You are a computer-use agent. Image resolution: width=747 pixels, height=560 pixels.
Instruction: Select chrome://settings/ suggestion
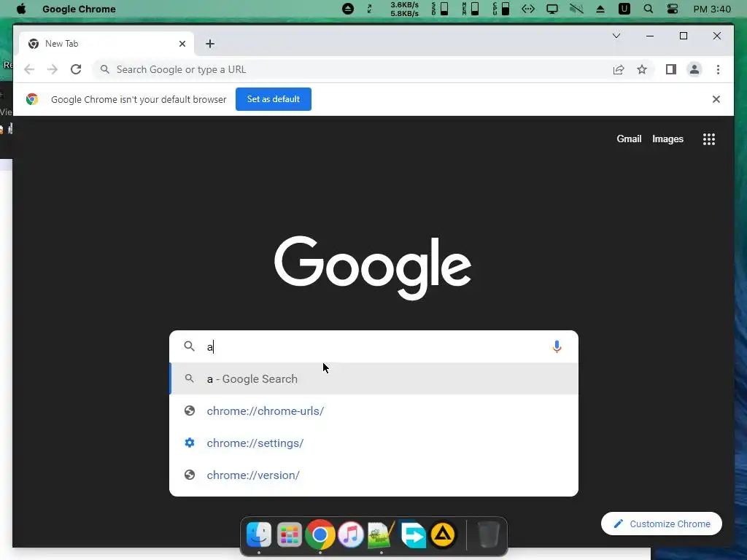pyautogui.click(x=374, y=443)
